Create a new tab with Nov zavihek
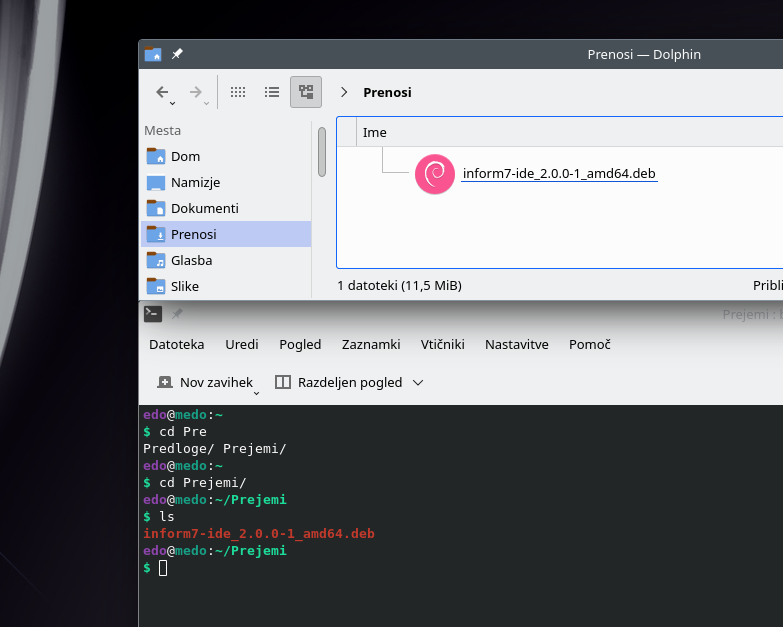 205,382
